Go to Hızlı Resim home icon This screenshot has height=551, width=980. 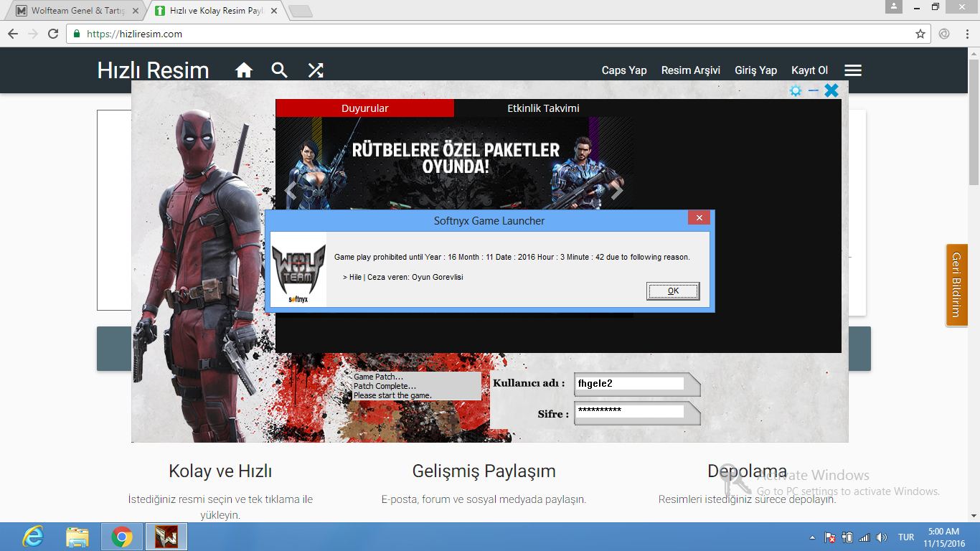pyautogui.click(x=244, y=70)
